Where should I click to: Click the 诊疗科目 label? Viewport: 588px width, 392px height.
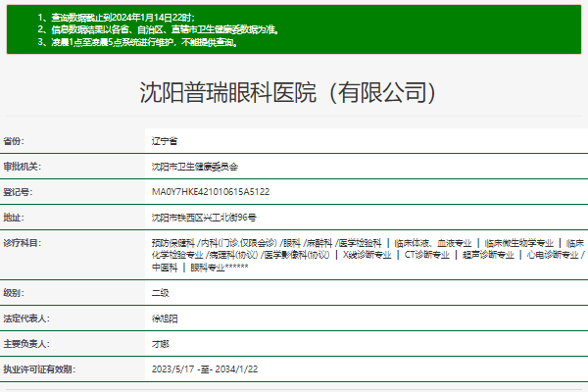tap(23, 243)
